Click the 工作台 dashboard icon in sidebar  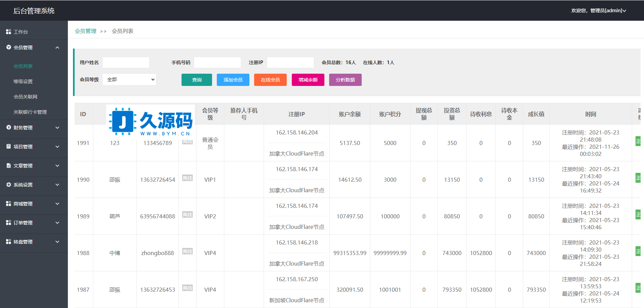[8, 32]
